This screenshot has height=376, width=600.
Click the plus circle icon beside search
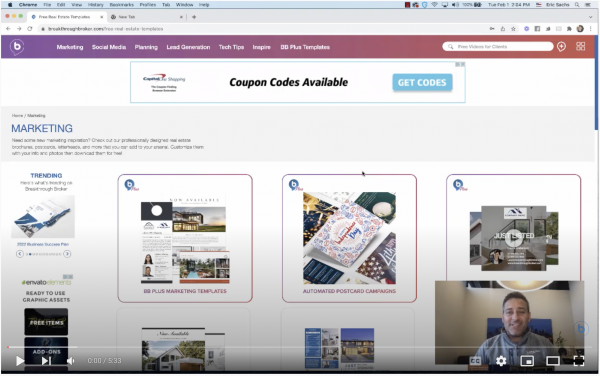pos(561,47)
